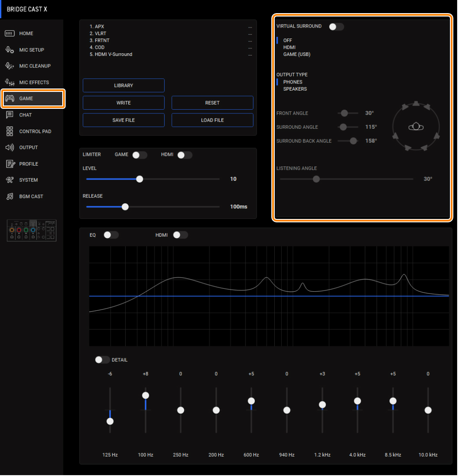This screenshot has height=476, width=458.
Task: Click the BGM CAST music note icon
Action: coord(10,196)
